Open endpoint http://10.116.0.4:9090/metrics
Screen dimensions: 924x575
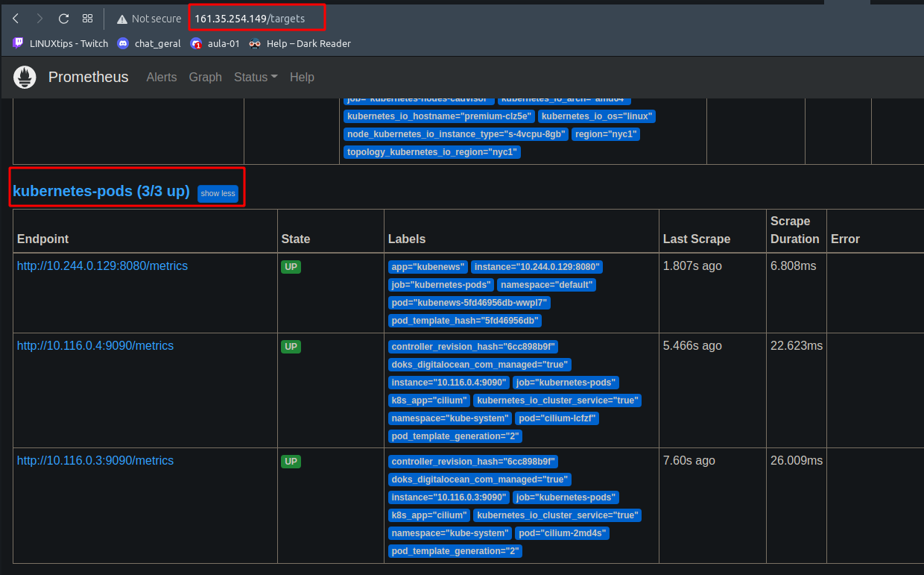tap(95, 346)
